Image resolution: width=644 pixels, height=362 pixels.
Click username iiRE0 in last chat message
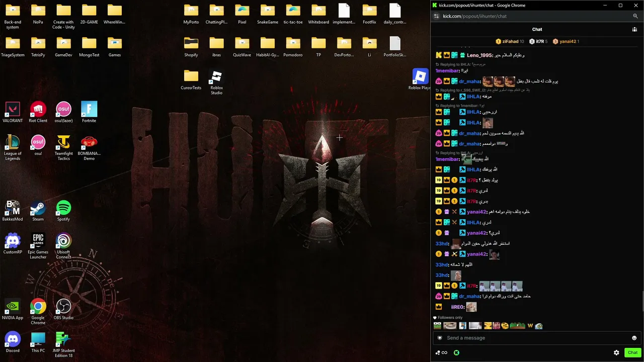(457, 307)
